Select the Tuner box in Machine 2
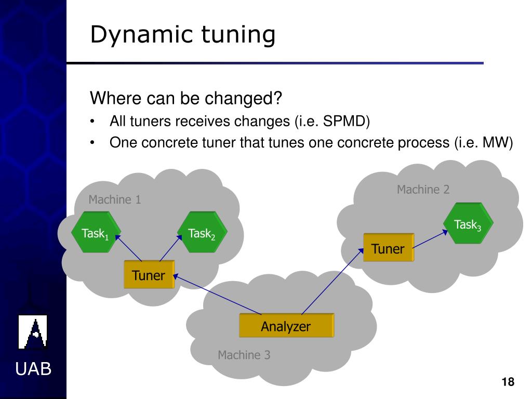 click(x=389, y=247)
